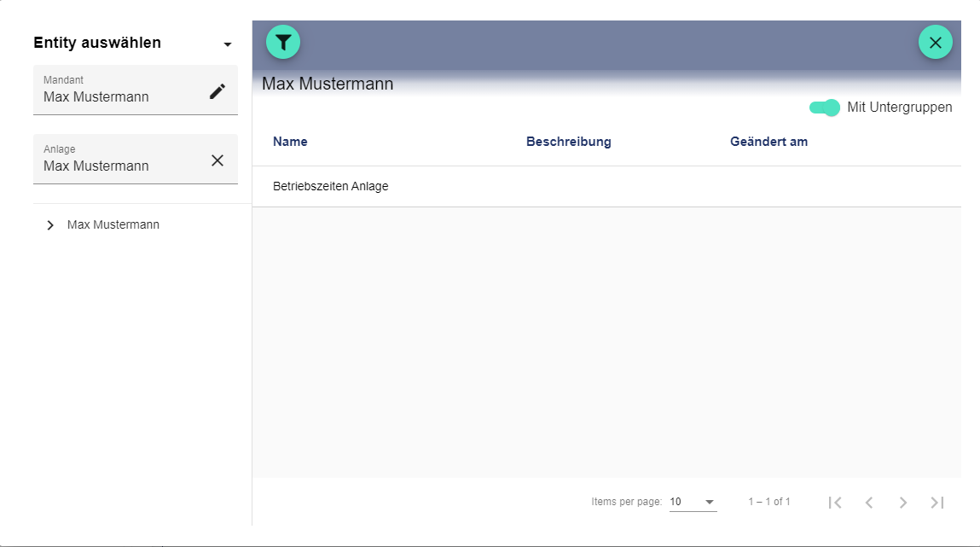The height and width of the screenshot is (547, 980).
Task: Select Max Mustermann in the tree
Action: click(113, 224)
